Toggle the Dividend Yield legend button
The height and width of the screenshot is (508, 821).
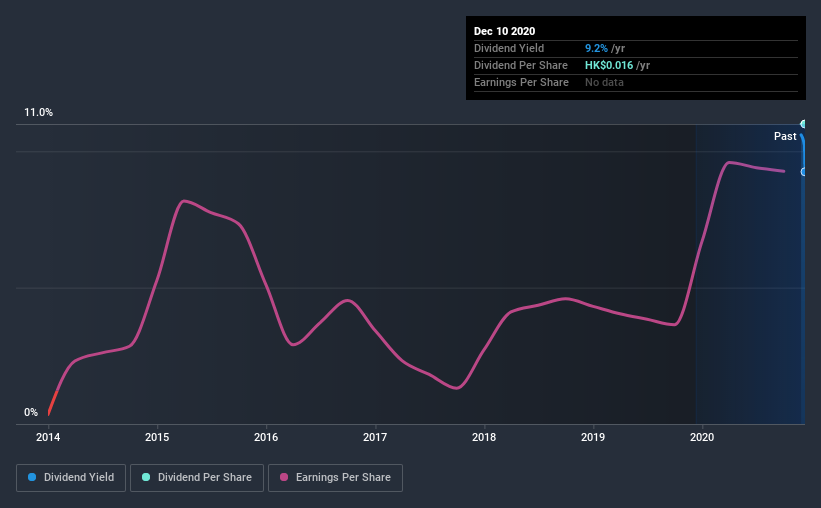pos(71,478)
